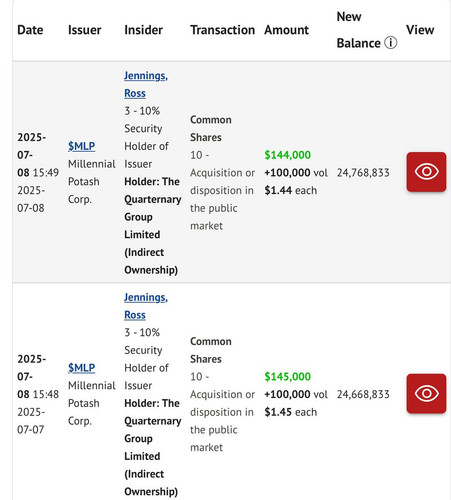The width and height of the screenshot is (451, 500).
Task: Click the 2025-07-08 15:49 date cell
Action: [x=38, y=155]
